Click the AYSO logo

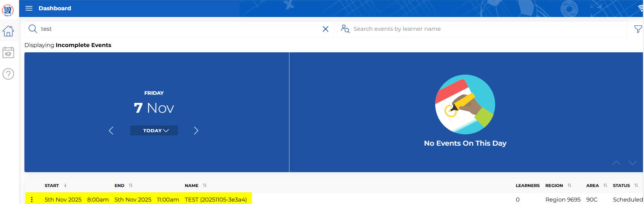coord(8,10)
